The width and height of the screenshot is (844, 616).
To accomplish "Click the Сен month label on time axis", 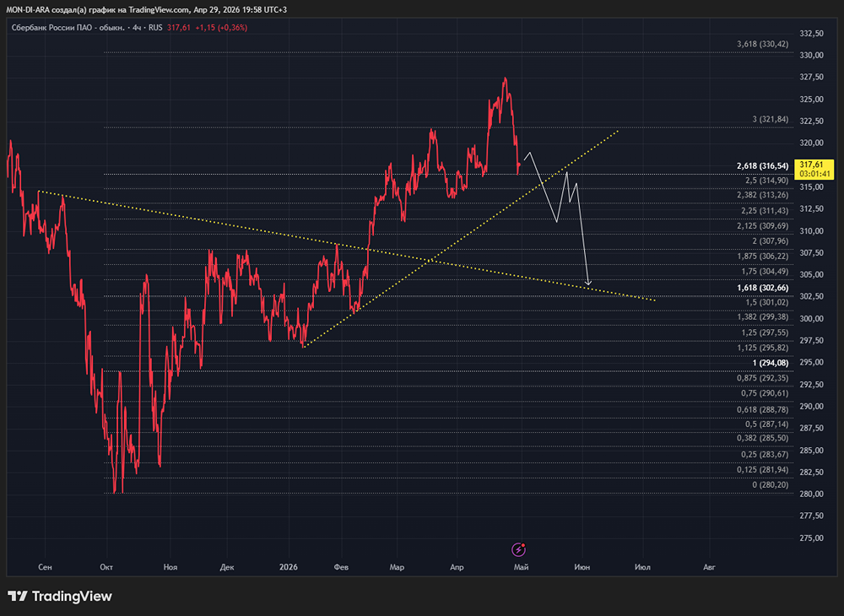I will [46, 567].
